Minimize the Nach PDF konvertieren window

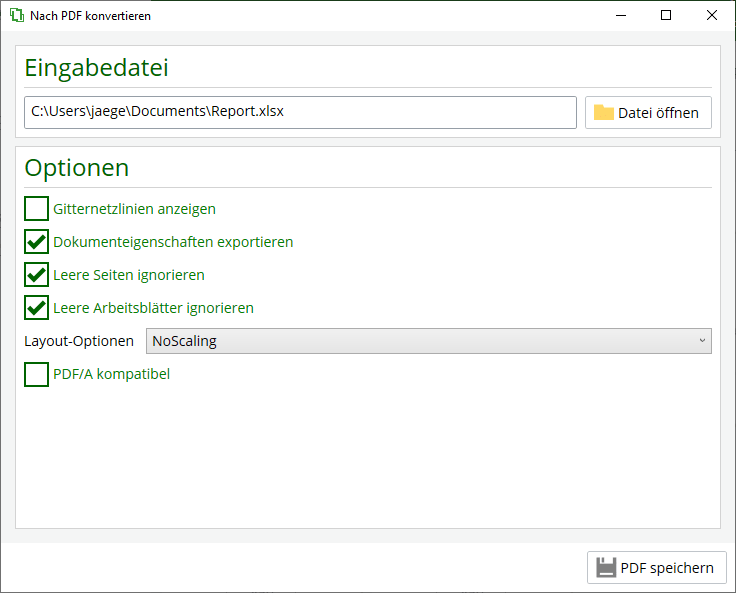(620, 16)
